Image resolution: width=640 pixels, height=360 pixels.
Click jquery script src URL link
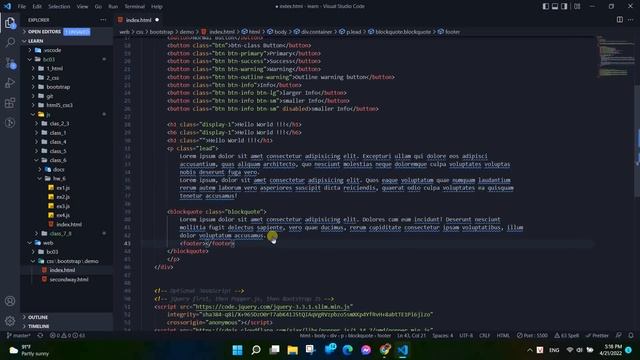(x=272, y=307)
